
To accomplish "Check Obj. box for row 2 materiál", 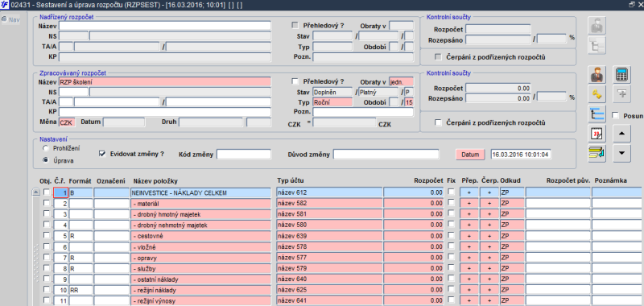I will pyautogui.click(x=47, y=203).
